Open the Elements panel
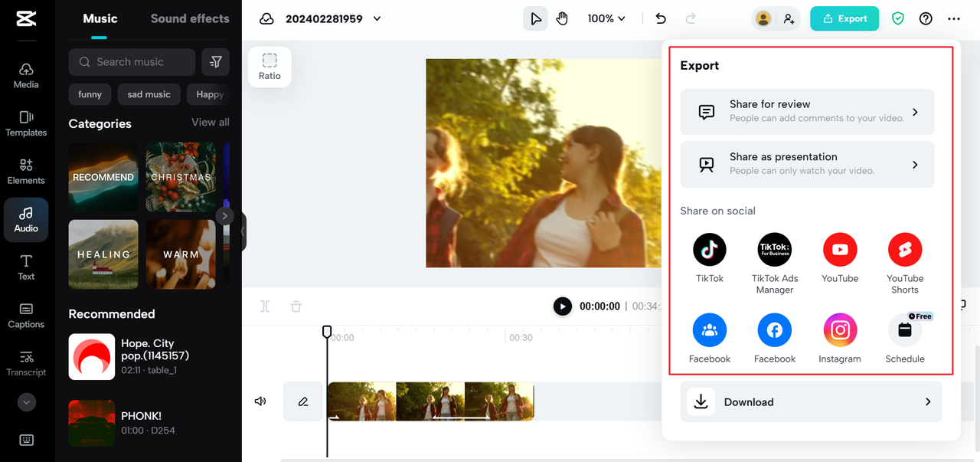The height and width of the screenshot is (462, 980). [x=26, y=172]
